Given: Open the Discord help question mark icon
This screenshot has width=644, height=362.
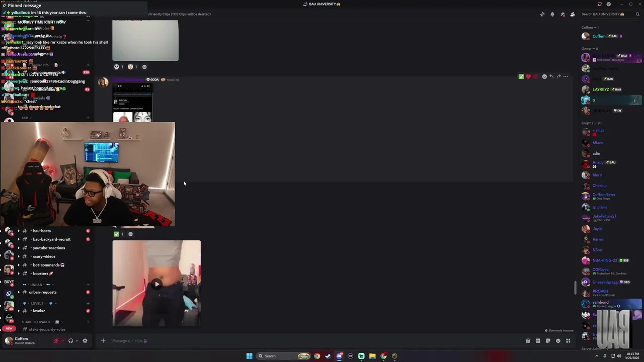Looking at the screenshot, I should pos(609,4).
